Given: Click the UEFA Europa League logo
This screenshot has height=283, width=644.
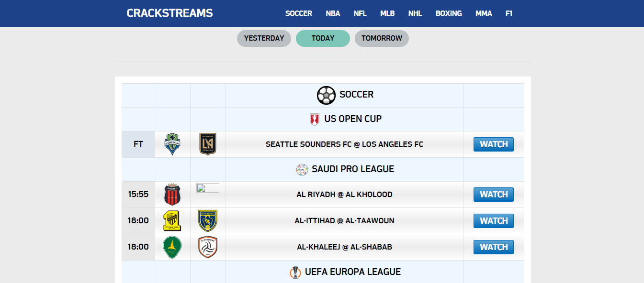Looking at the screenshot, I should pos(295,272).
